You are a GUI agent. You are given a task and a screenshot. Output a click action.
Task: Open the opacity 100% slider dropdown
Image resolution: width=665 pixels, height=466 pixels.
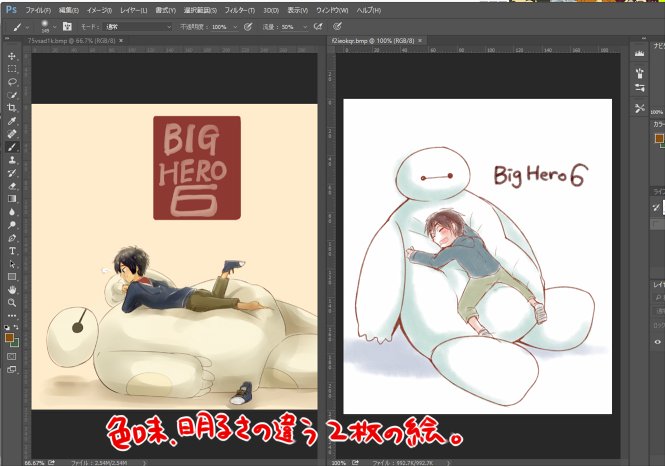235,27
